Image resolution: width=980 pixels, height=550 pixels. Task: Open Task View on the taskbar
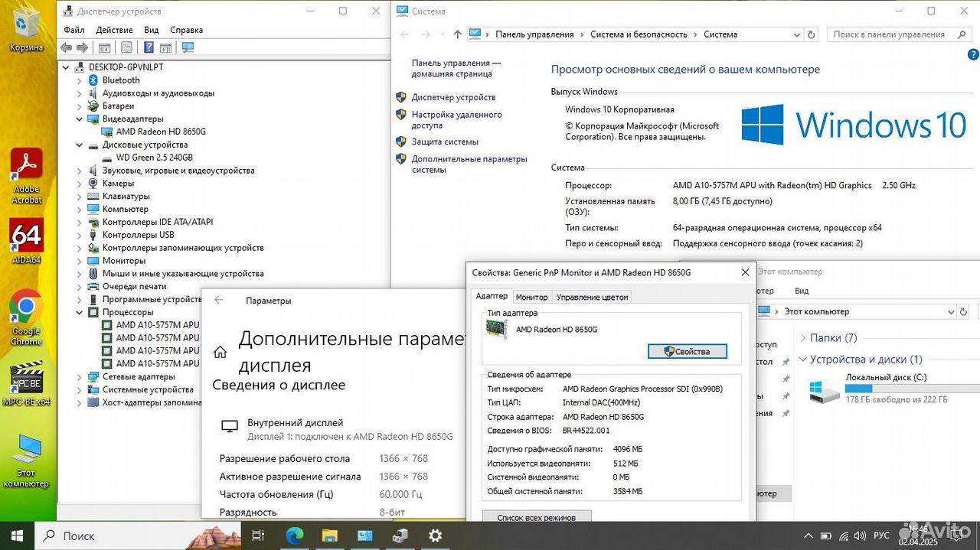coord(258,535)
